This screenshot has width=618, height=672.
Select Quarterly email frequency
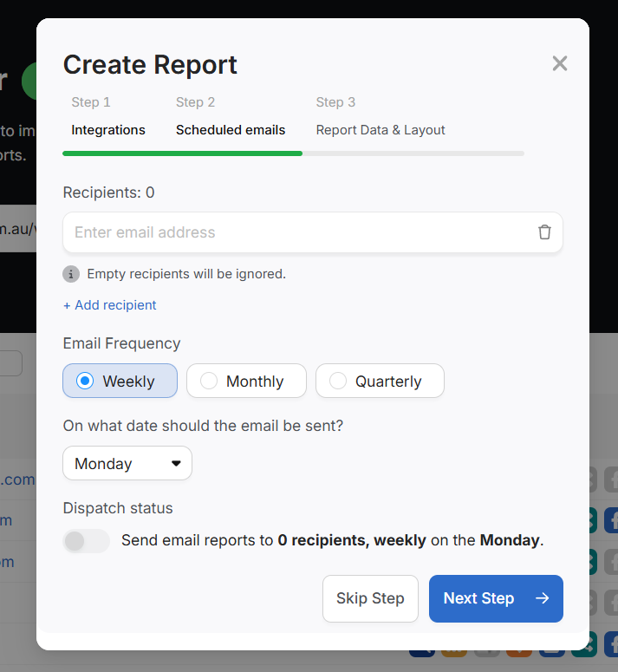pyautogui.click(x=380, y=381)
